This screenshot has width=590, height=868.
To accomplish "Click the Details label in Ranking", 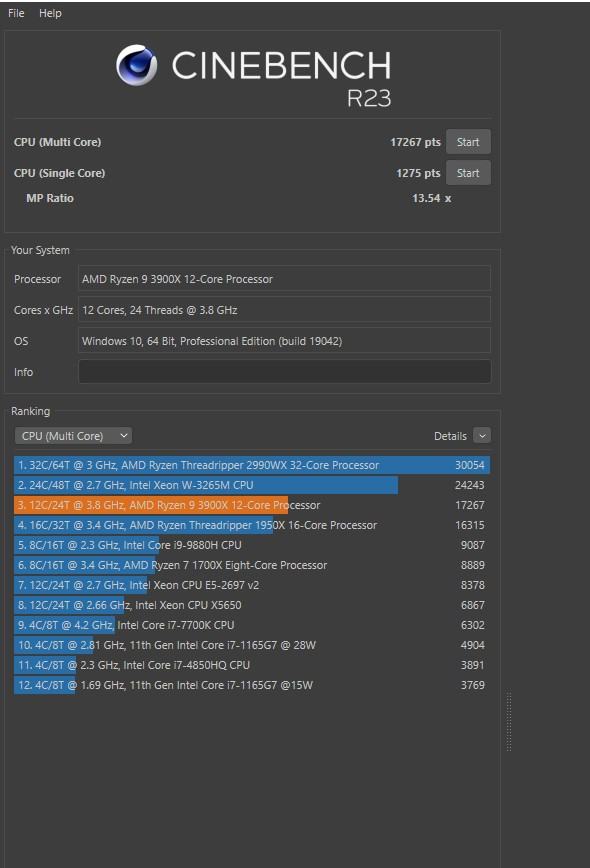I will coord(450,436).
